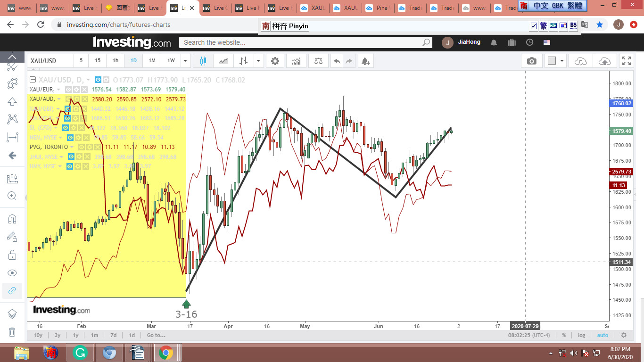Toggle log scale on the chart
This screenshot has width=644, height=362.
(x=581, y=335)
